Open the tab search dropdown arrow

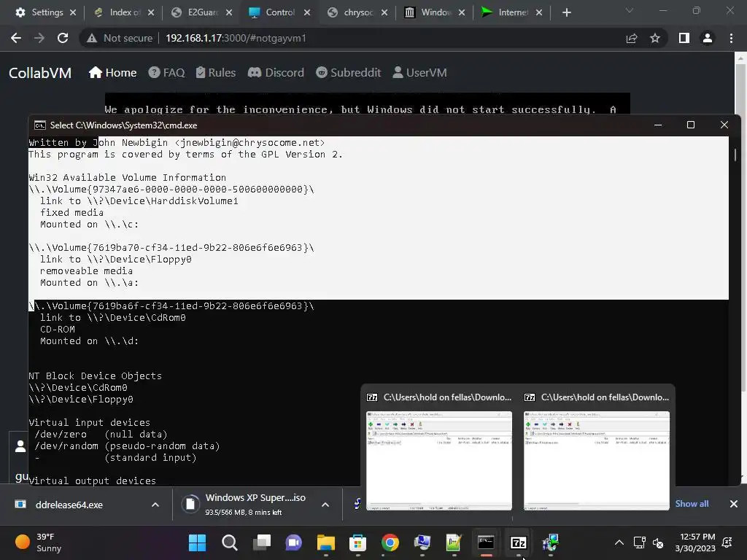point(630,10)
